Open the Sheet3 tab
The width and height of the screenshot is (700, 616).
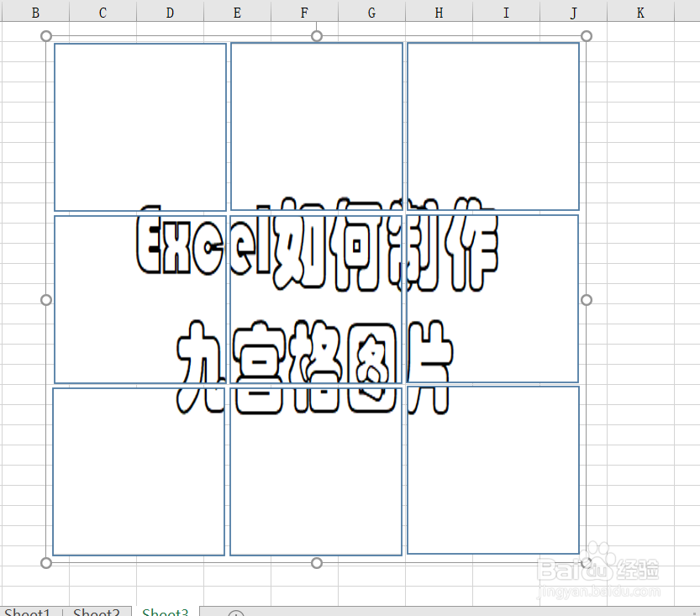point(166,612)
